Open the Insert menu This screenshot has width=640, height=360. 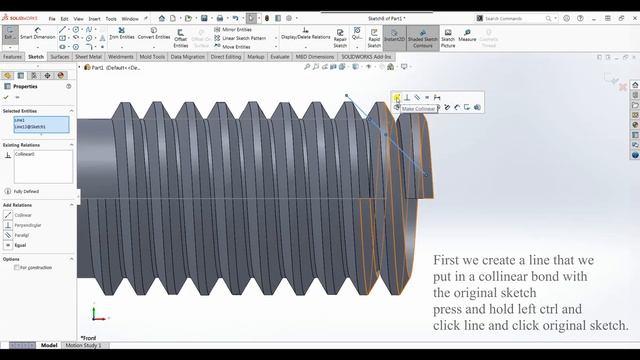tap(94, 19)
